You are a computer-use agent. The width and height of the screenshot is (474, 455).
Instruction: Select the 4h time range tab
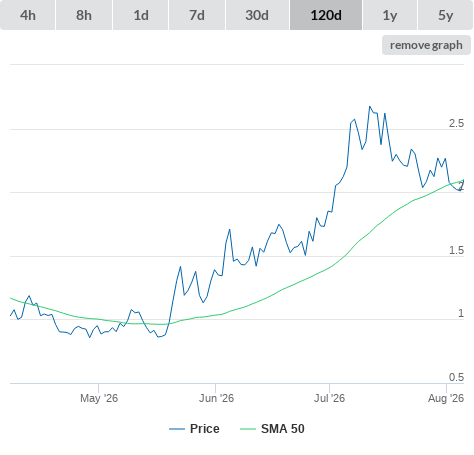[x=27, y=15]
